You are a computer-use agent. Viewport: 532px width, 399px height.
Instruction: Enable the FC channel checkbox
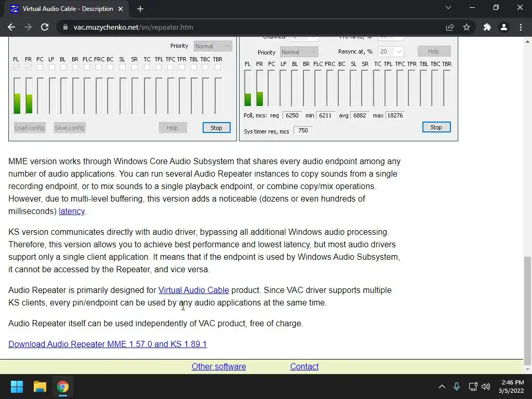coord(40,67)
